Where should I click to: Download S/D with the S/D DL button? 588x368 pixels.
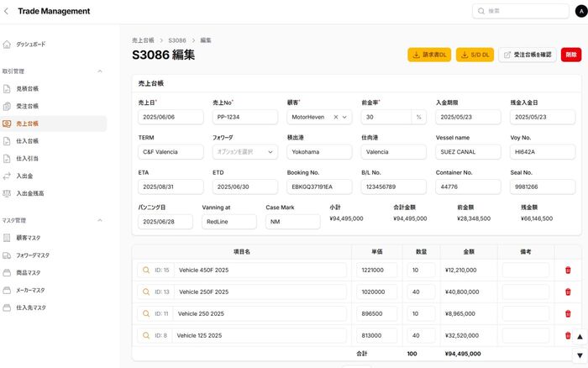pyautogui.click(x=475, y=55)
